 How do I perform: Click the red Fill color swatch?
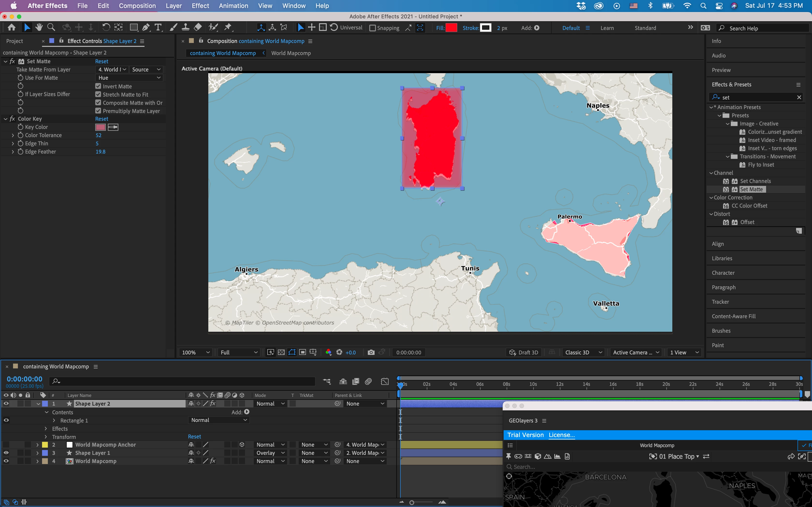(451, 28)
